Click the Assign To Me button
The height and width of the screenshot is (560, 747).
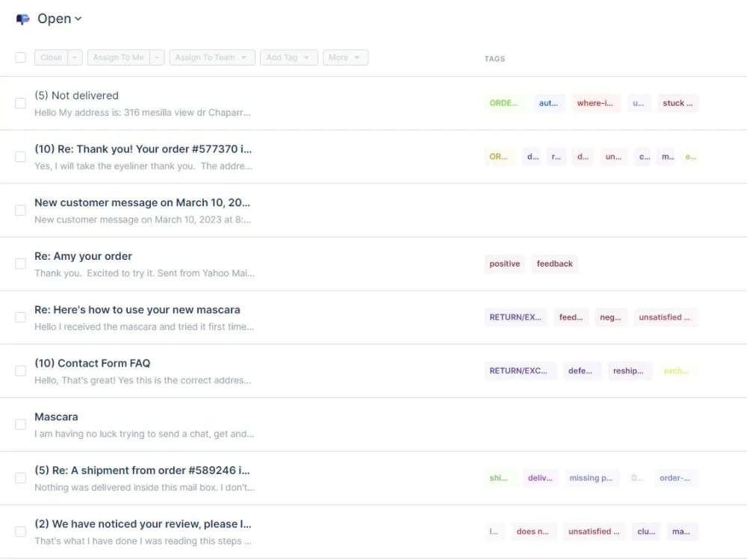[x=119, y=57]
